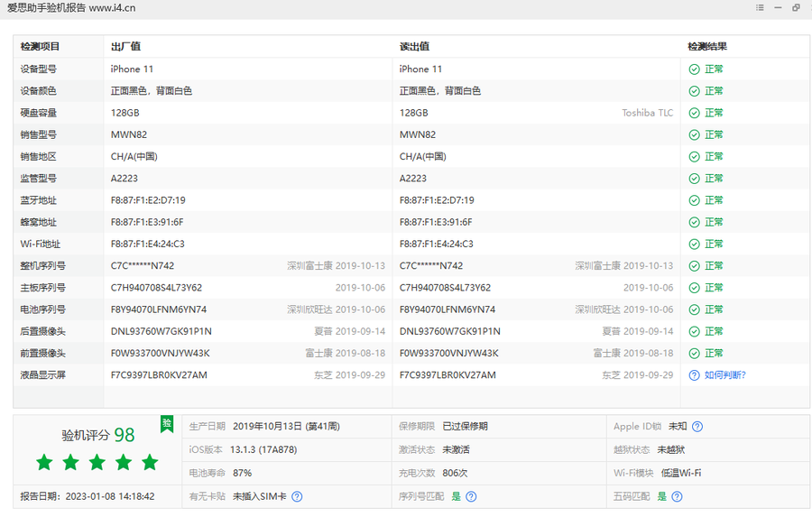Select the 检测结果 column header
This screenshot has height=526, width=812.
706,47
